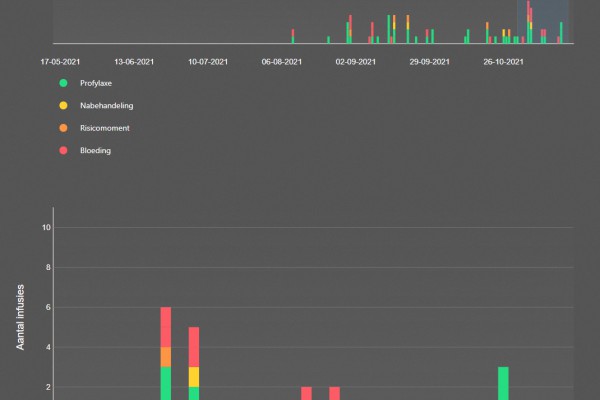Click the 06-08-2021 date on timeline

282,61
